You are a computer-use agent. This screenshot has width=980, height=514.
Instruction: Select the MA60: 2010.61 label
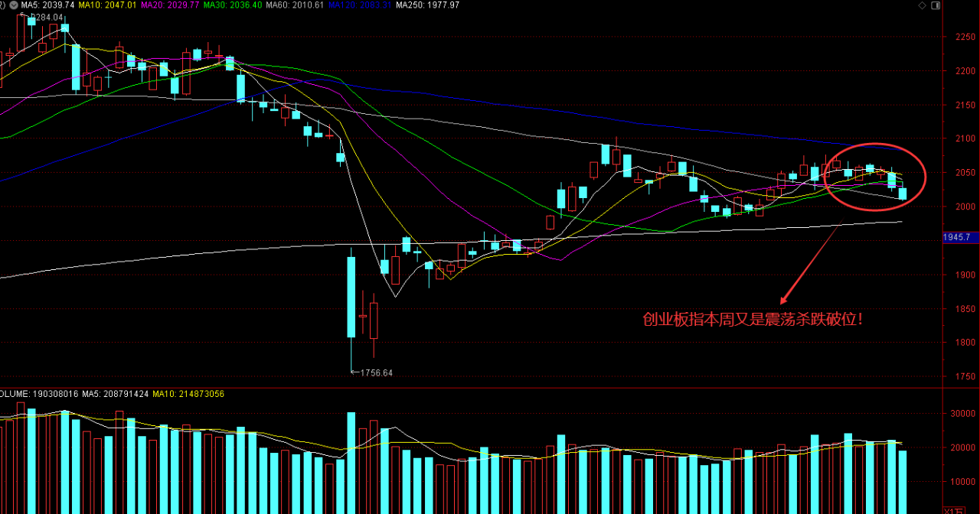[x=295, y=5]
